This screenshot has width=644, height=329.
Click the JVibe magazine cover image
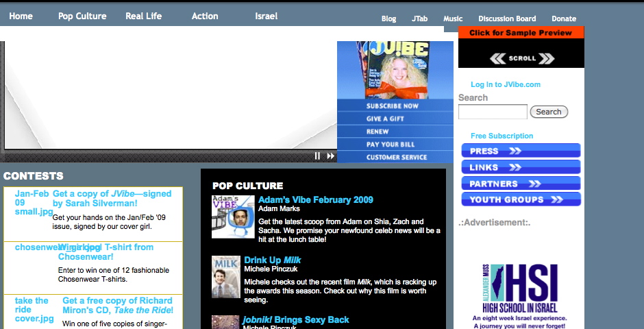[x=397, y=70]
